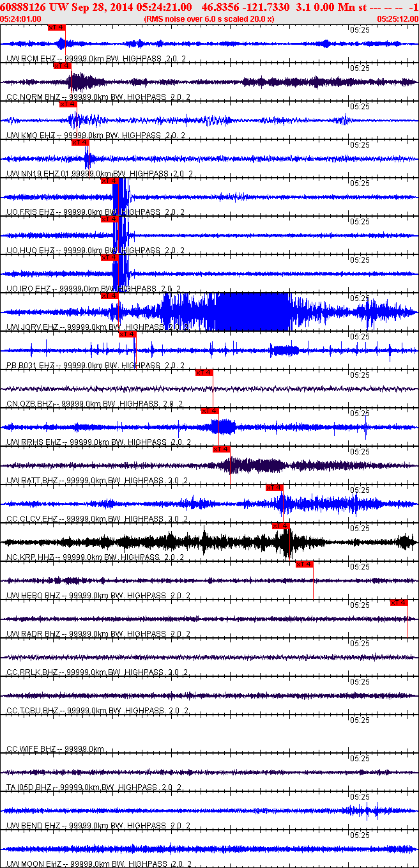Click the red pick flag on UO HUQ trace
Screen dimensions: 419x868
[x=110, y=219]
